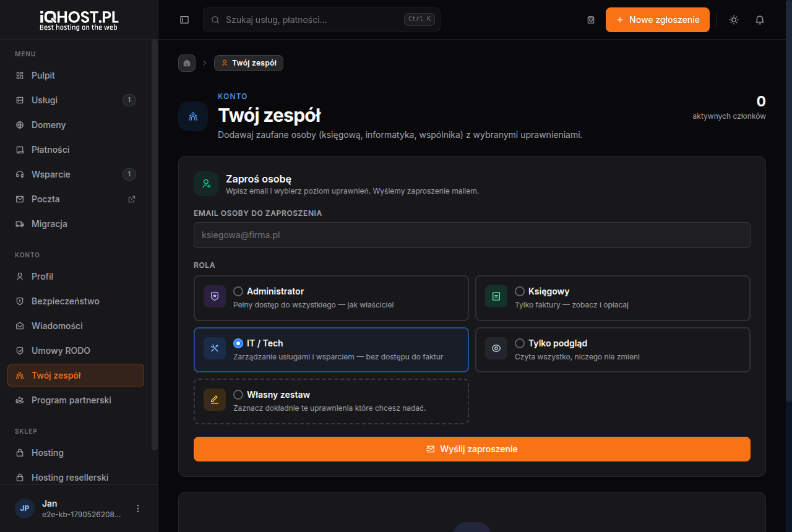The width and height of the screenshot is (792, 532).
Task: Click the team icon beside the Twój zespół heading
Action: [x=193, y=116]
